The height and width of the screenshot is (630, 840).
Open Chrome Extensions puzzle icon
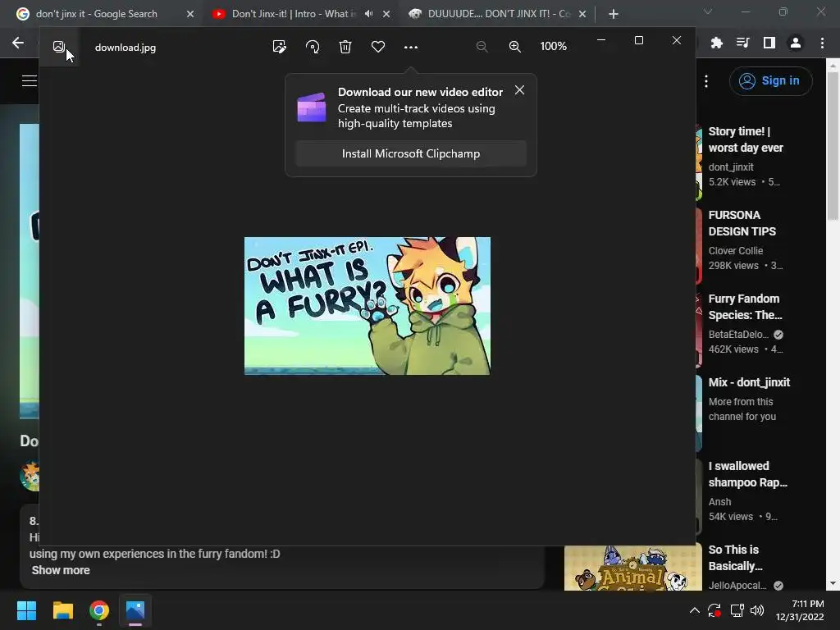(x=716, y=43)
